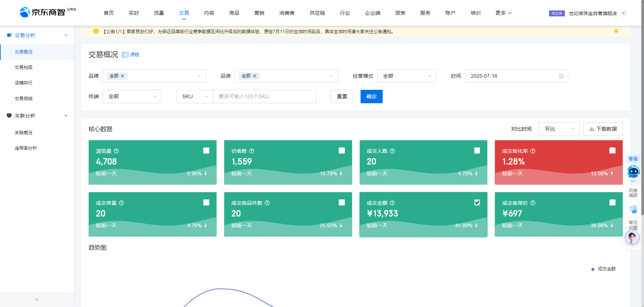Switch to the 流量 tab
Image resolution: width=644 pixels, height=307 pixels.
tap(159, 13)
